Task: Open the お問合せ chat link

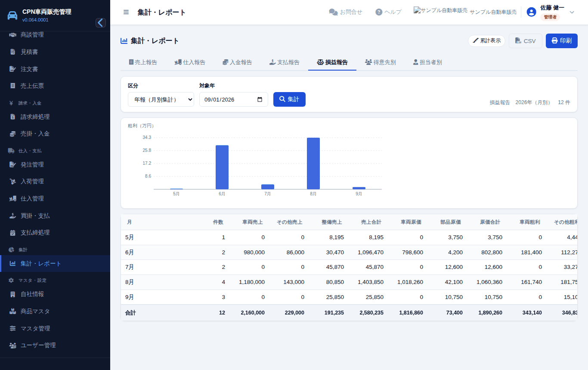Action: (346, 12)
